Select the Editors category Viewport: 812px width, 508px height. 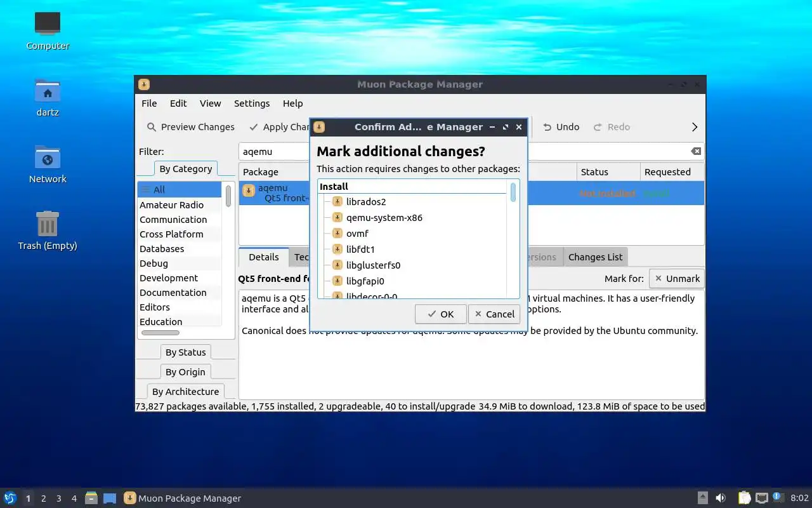tap(180, 307)
